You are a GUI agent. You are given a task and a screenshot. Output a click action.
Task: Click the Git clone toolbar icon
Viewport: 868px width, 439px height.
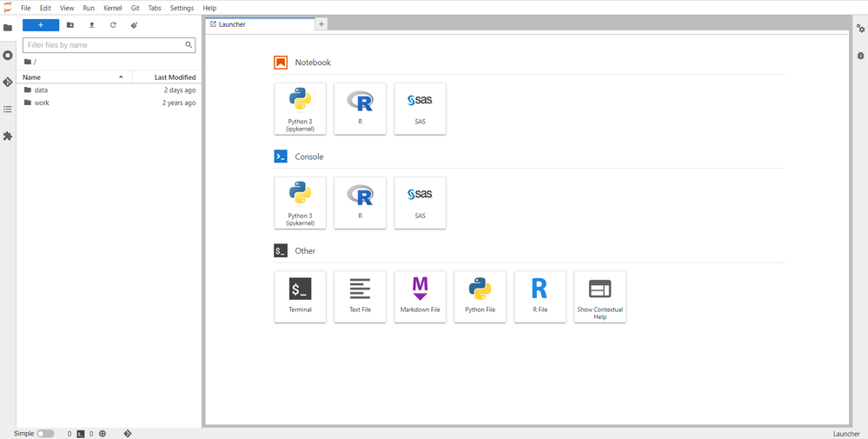[x=134, y=25]
